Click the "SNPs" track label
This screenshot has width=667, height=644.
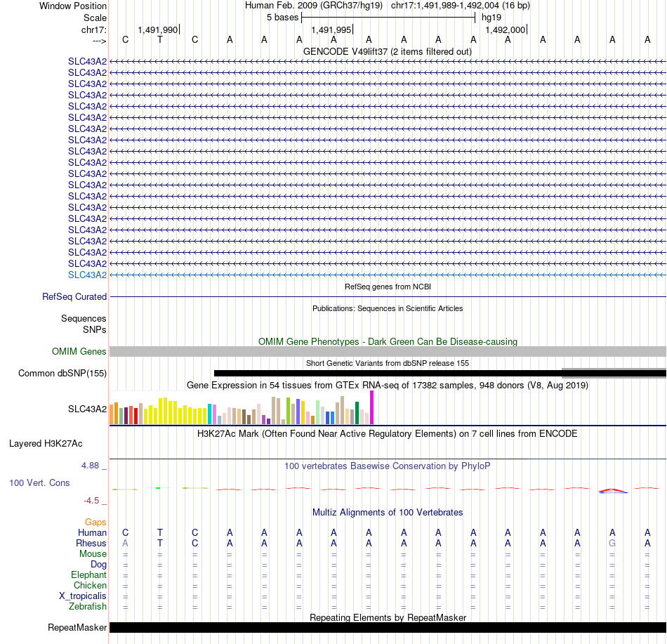pyautogui.click(x=95, y=329)
